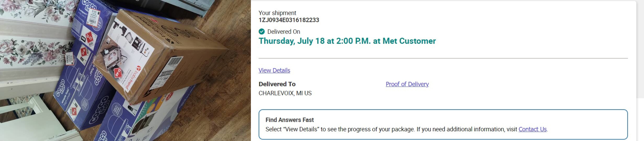
Task: Open the delivered boxes photo
Action: 125,70
